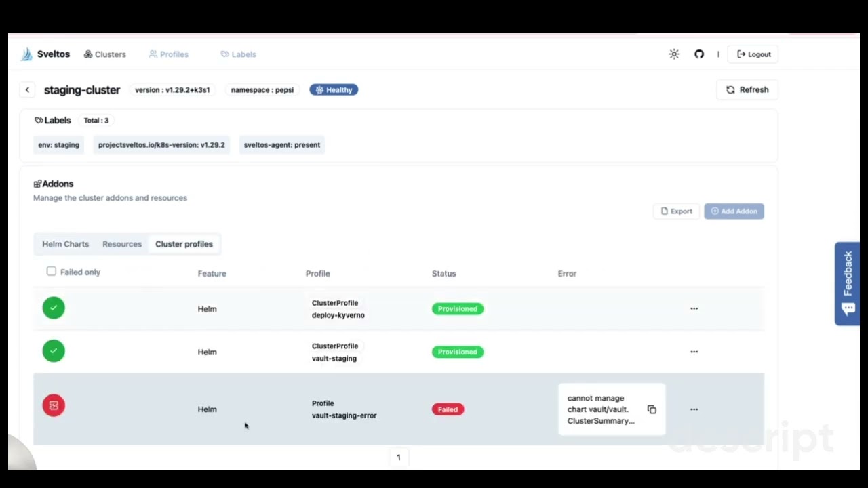Click the Feature column header

tap(212, 273)
